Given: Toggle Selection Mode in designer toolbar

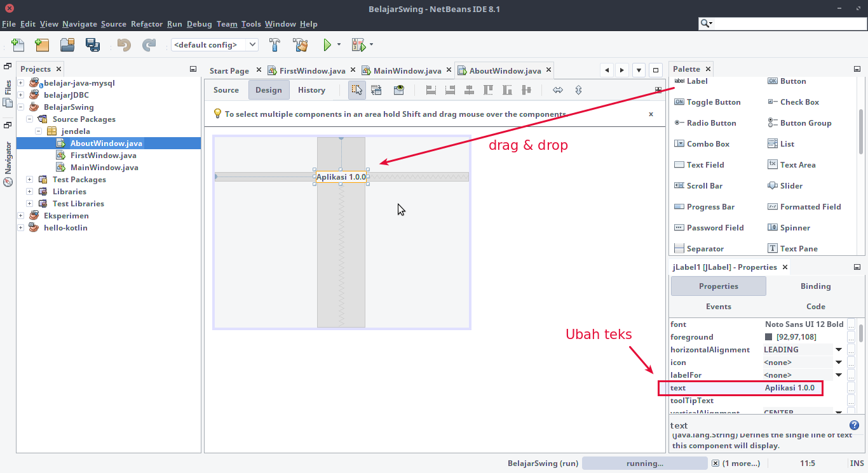Looking at the screenshot, I should tap(357, 90).
